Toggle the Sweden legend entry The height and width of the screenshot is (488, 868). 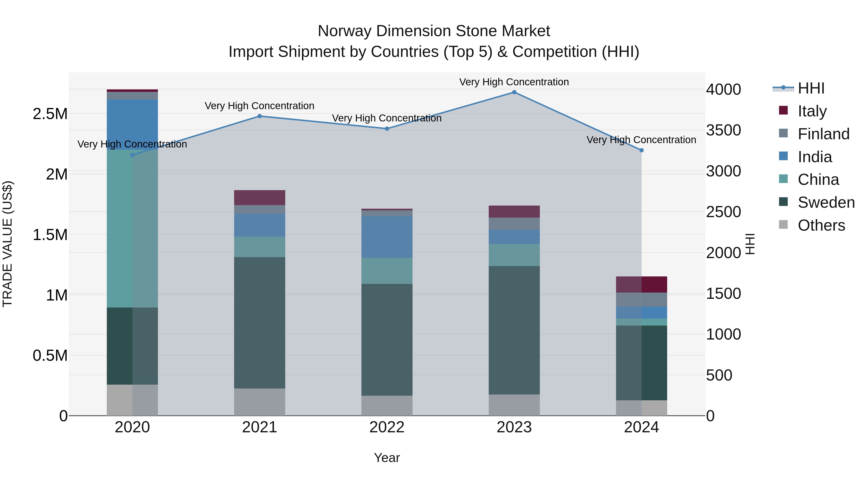click(817, 202)
